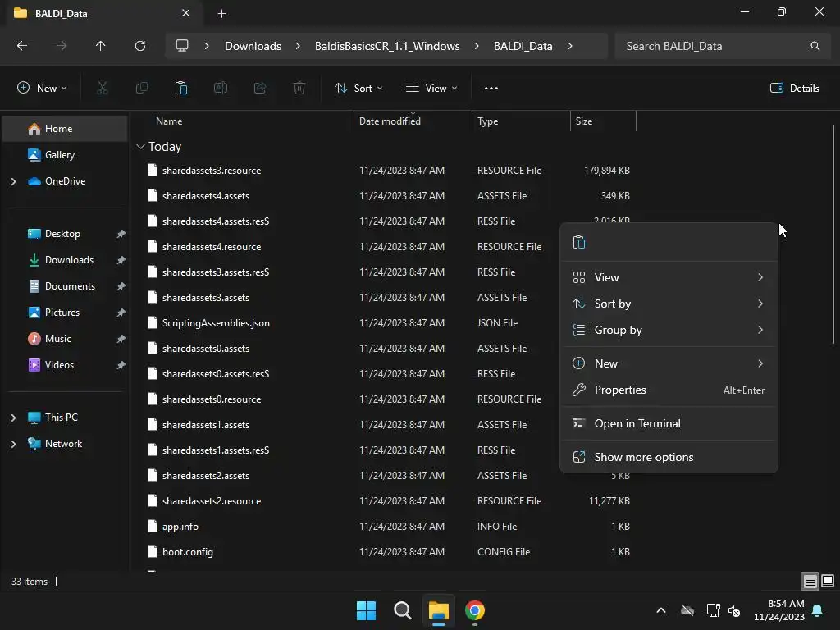The height and width of the screenshot is (630, 840).
Task: Click the Paste icon in the context menu
Action: pos(579,242)
